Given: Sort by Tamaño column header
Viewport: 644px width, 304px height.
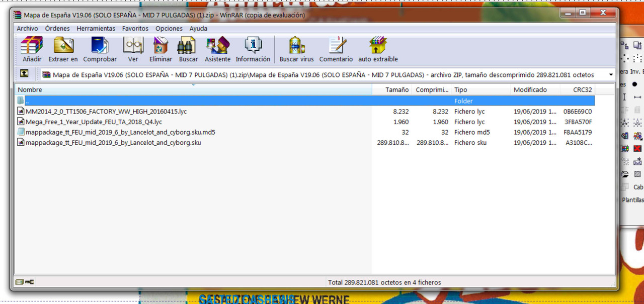Looking at the screenshot, I should (x=391, y=89).
